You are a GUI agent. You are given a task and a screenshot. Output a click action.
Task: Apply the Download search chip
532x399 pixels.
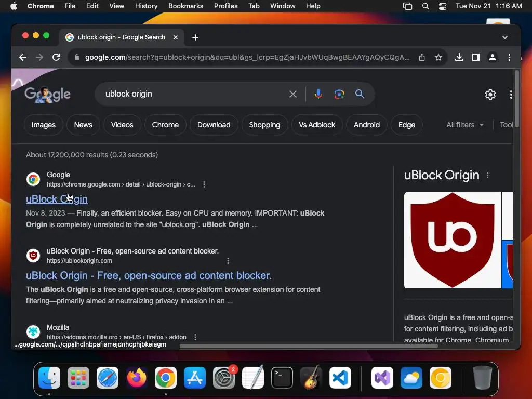pos(214,125)
